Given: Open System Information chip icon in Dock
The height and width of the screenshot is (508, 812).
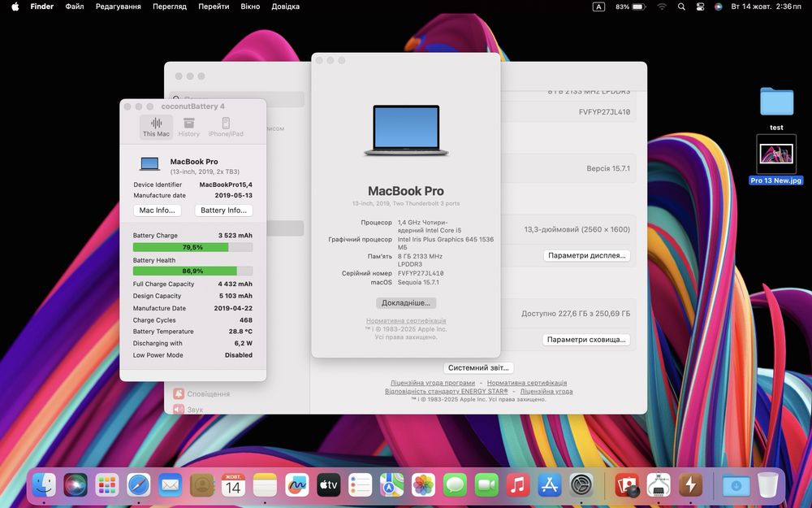Looking at the screenshot, I should click(x=659, y=485).
